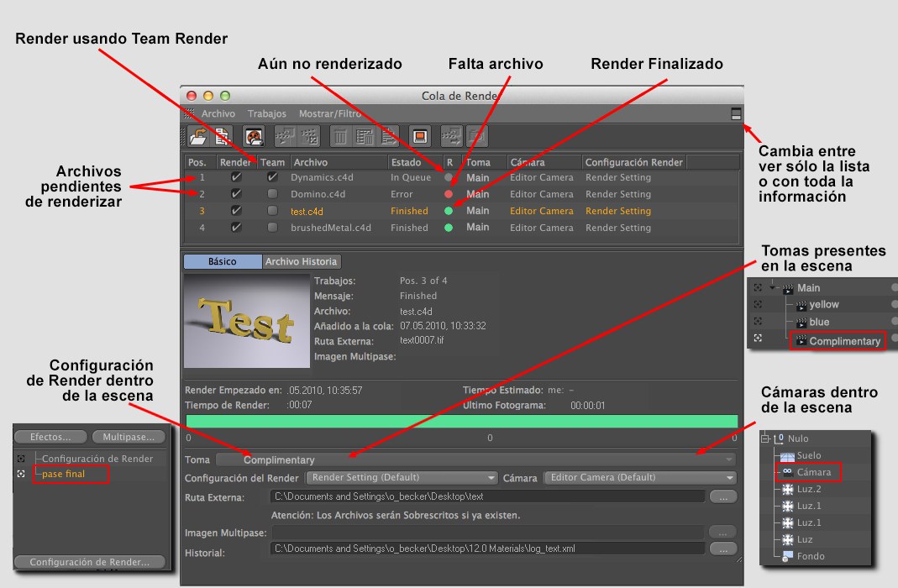Click the Multipase... button
The height and width of the screenshot is (588, 898).
click(x=129, y=437)
